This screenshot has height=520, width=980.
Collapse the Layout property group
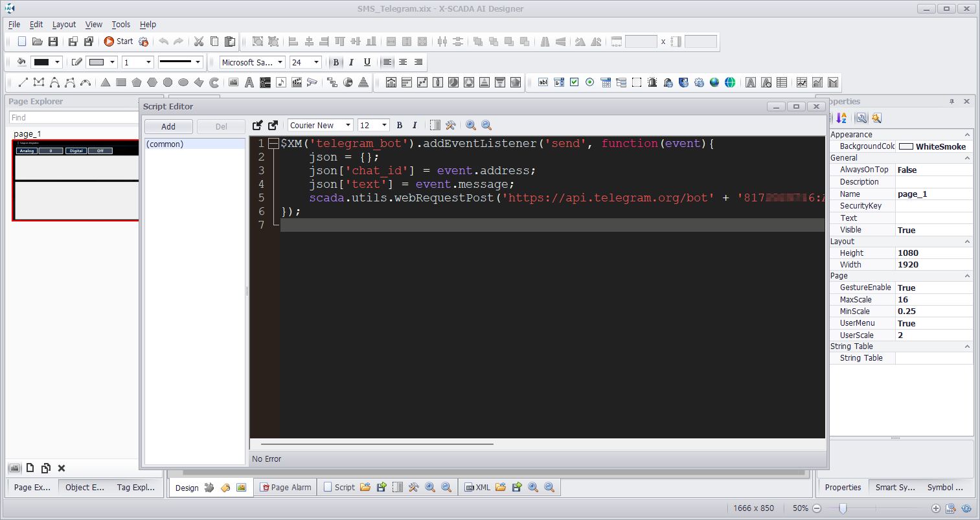point(967,242)
